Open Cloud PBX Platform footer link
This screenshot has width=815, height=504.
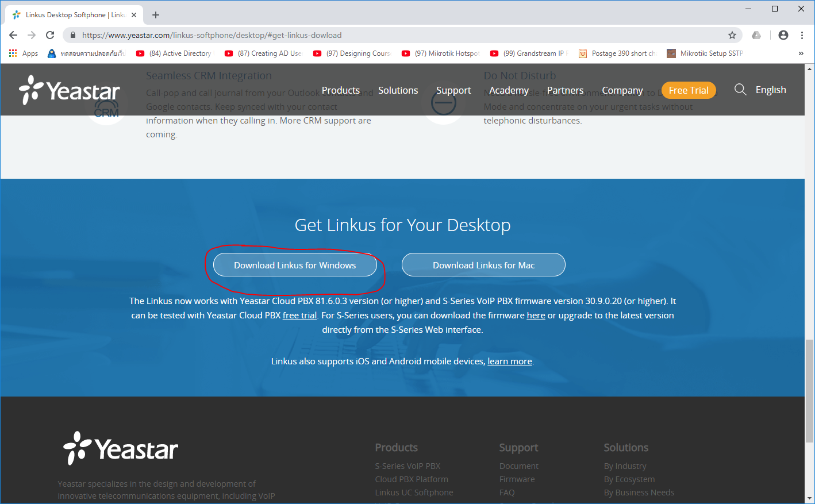(x=412, y=479)
